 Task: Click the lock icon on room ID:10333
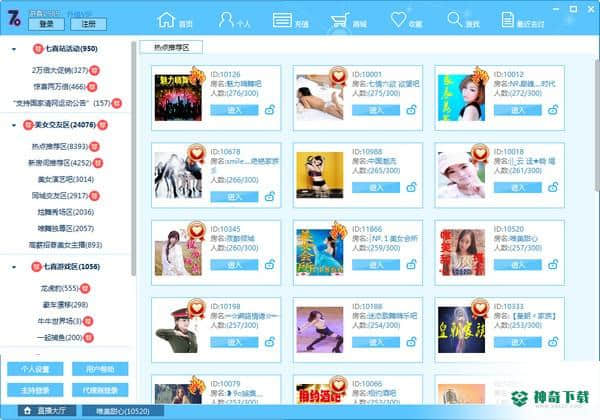tap(553, 342)
